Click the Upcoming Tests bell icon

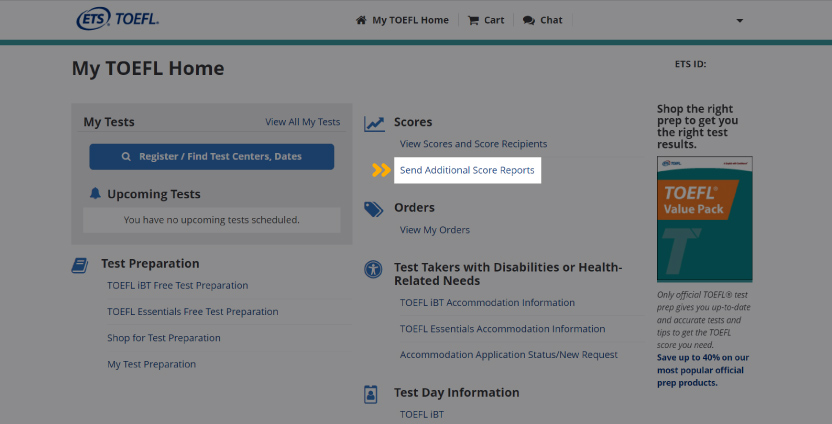pos(95,193)
